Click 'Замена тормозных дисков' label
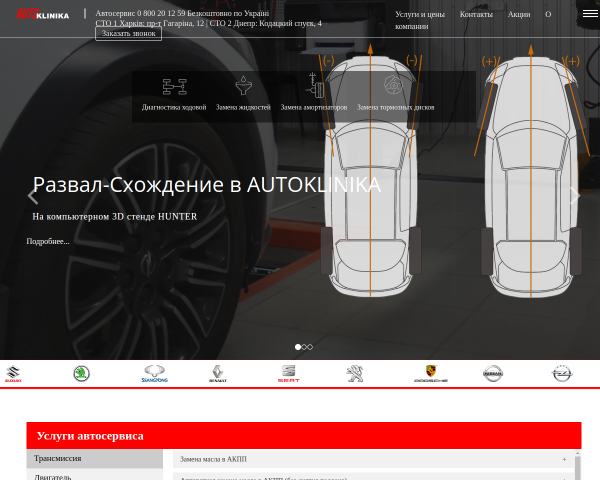This screenshot has height=480, width=600. 396,107
